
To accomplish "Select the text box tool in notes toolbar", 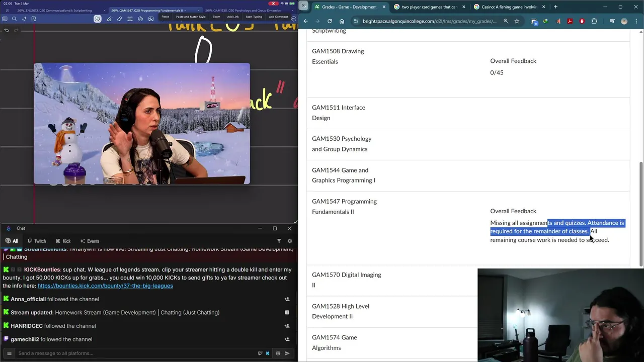I will pyautogui.click(x=130, y=19).
